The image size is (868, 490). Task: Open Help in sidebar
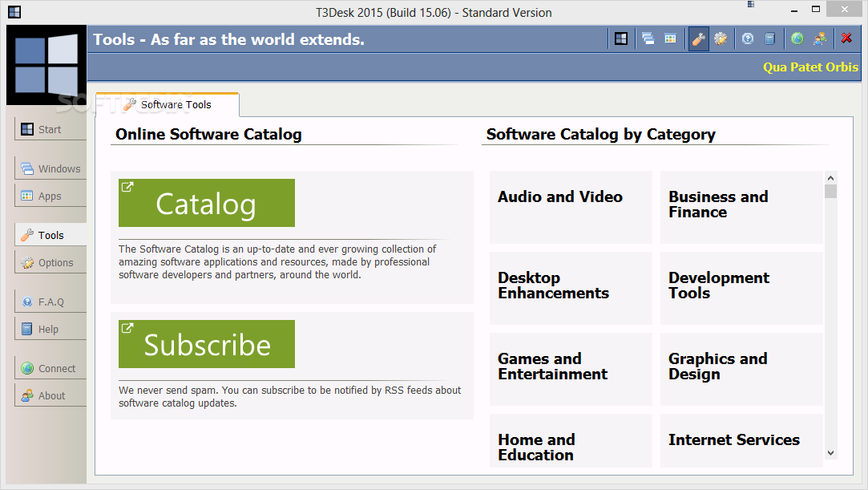(50, 329)
